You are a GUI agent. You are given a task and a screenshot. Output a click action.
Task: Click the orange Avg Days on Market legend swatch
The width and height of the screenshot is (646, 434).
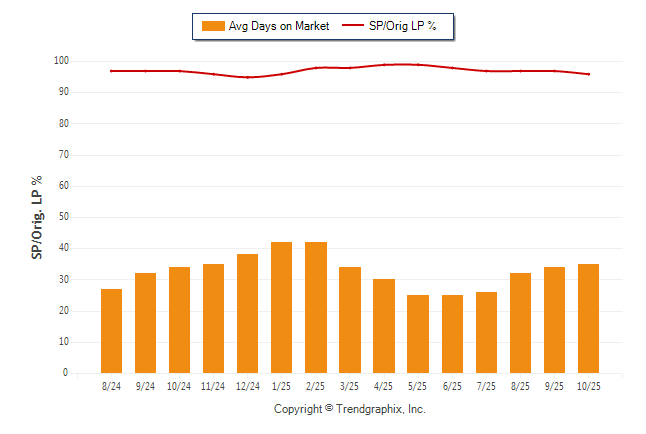212,26
